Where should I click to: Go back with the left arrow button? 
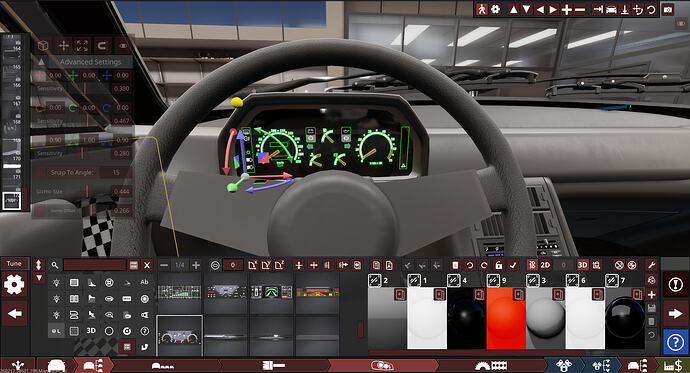[14, 314]
